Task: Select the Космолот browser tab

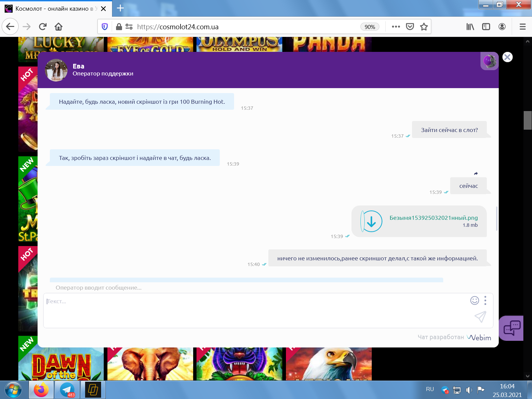Action: coord(56,9)
